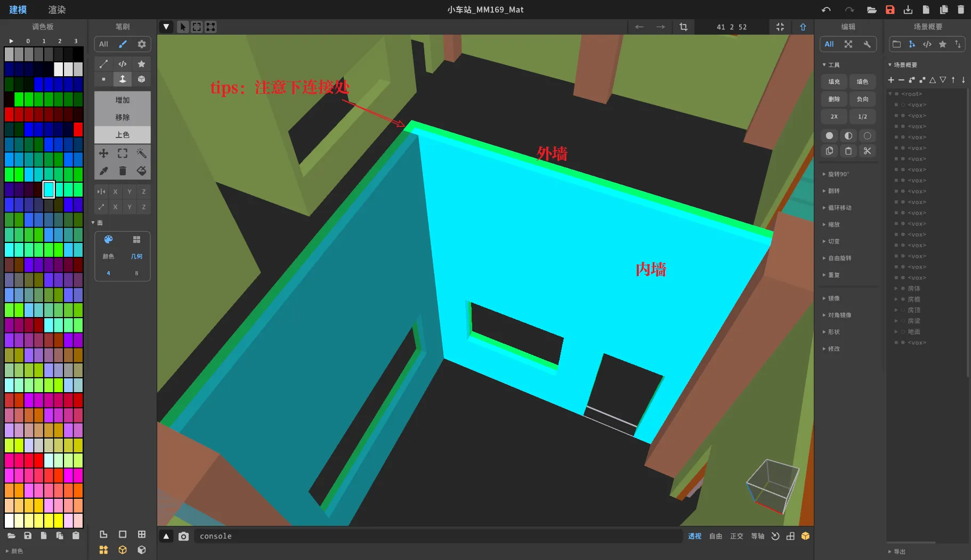This screenshot has width=971, height=560.
Task: Take a viewport snapshot with the camera icon
Action: pos(183,536)
